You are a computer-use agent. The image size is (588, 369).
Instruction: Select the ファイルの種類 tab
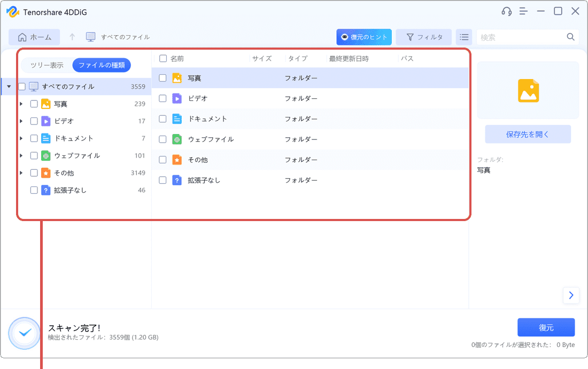pos(102,65)
